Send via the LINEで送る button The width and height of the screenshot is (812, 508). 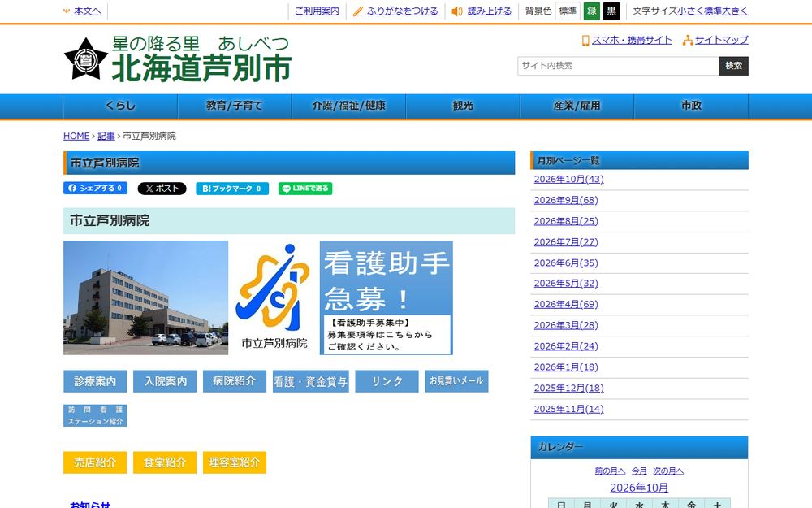(x=305, y=189)
